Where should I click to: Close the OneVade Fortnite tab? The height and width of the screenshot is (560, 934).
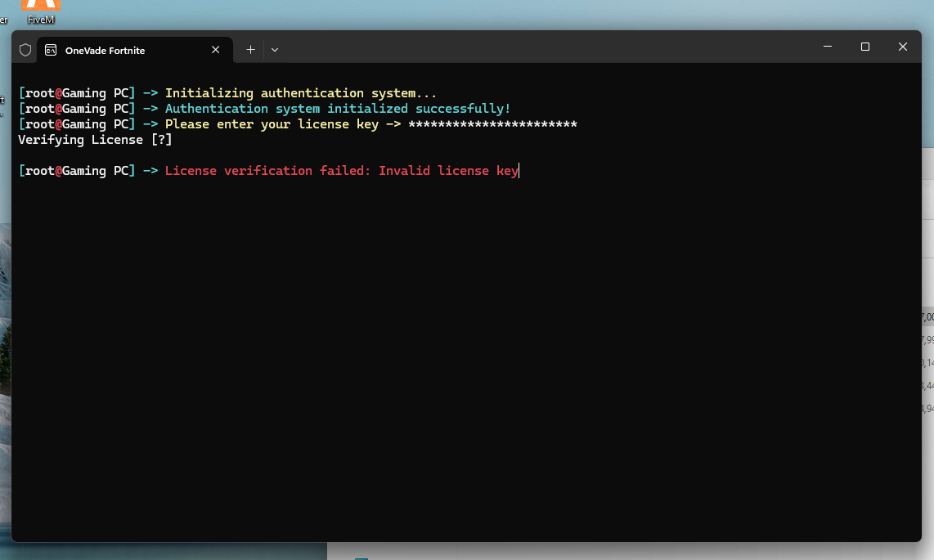click(216, 50)
